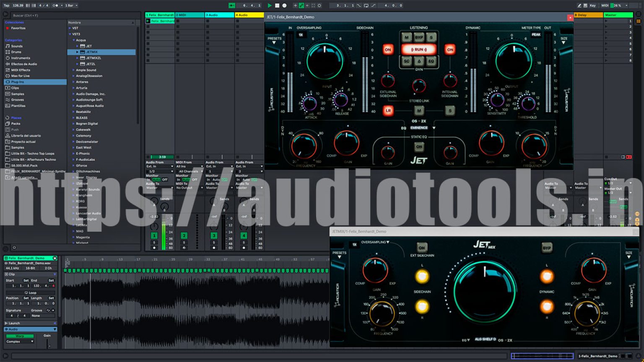
Task: Launch the Felix_Bernhardt clip in track 1
Action: (x=148, y=21)
